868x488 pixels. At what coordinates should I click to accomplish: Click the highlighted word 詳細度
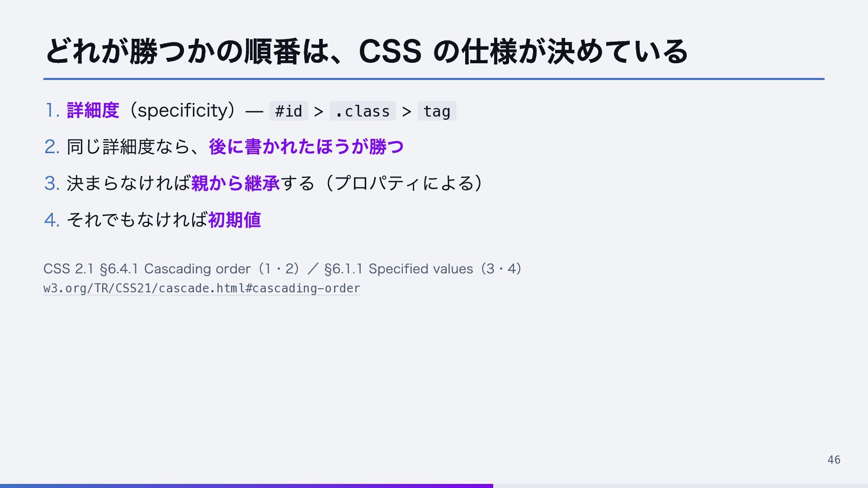point(93,111)
